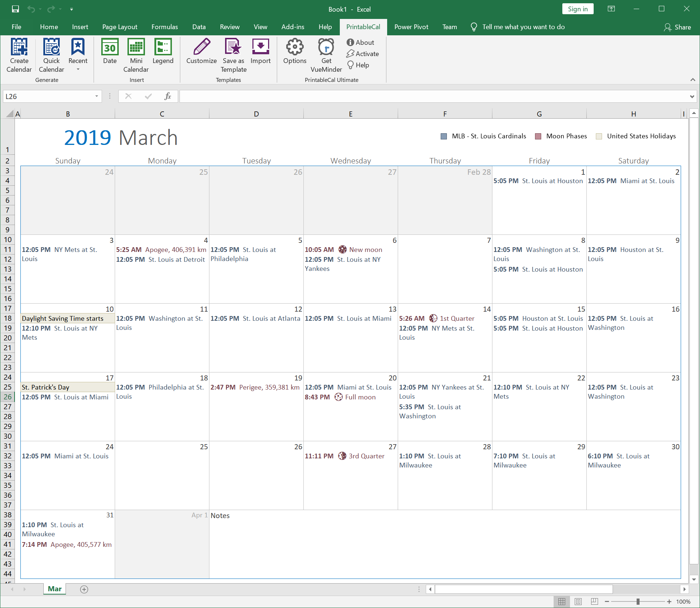Insert a Date with the Date icon
The image size is (700, 608).
(110, 51)
